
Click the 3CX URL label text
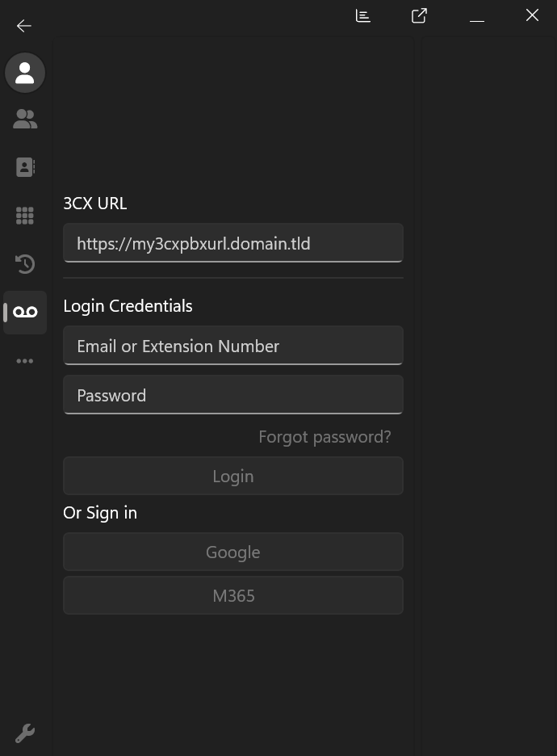point(95,204)
